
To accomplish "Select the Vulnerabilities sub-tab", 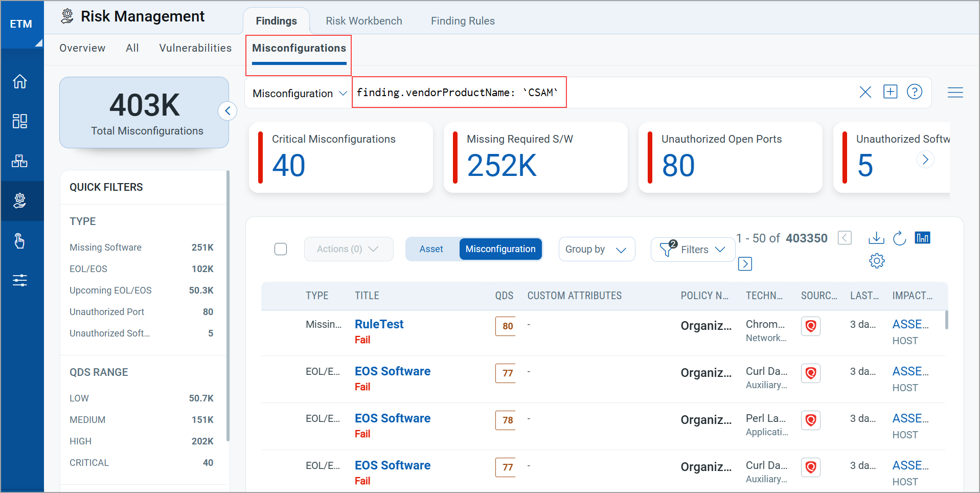I will [195, 48].
